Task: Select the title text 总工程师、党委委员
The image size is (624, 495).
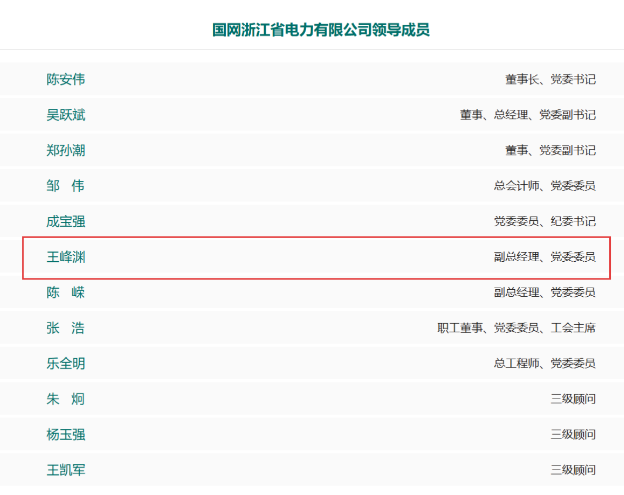Action: pos(545,363)
